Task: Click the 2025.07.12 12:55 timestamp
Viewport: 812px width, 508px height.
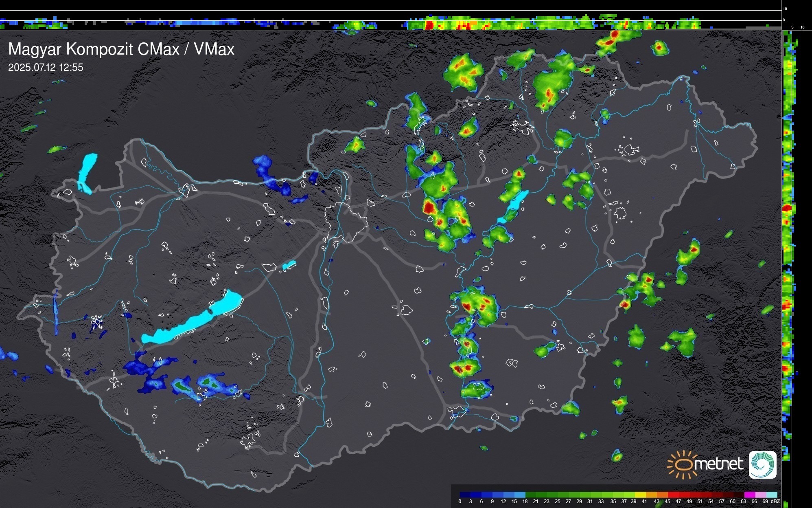Action: (46, 68)
